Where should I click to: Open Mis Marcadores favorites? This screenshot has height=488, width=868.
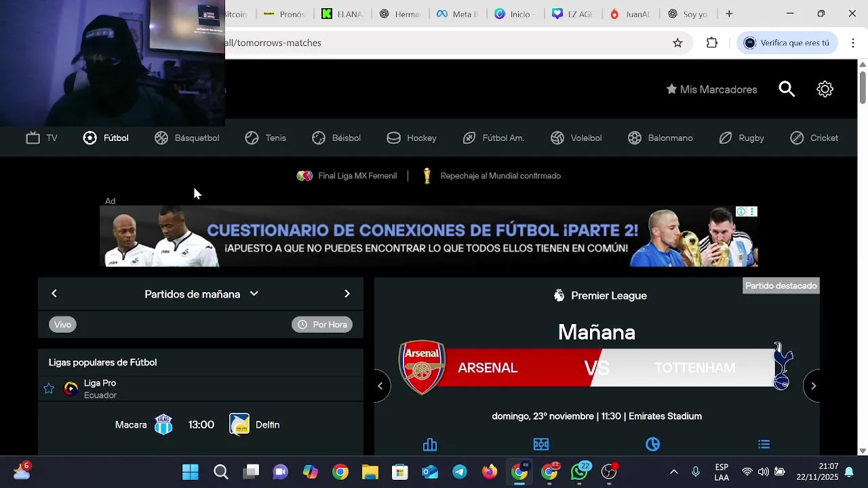(711, 89)
